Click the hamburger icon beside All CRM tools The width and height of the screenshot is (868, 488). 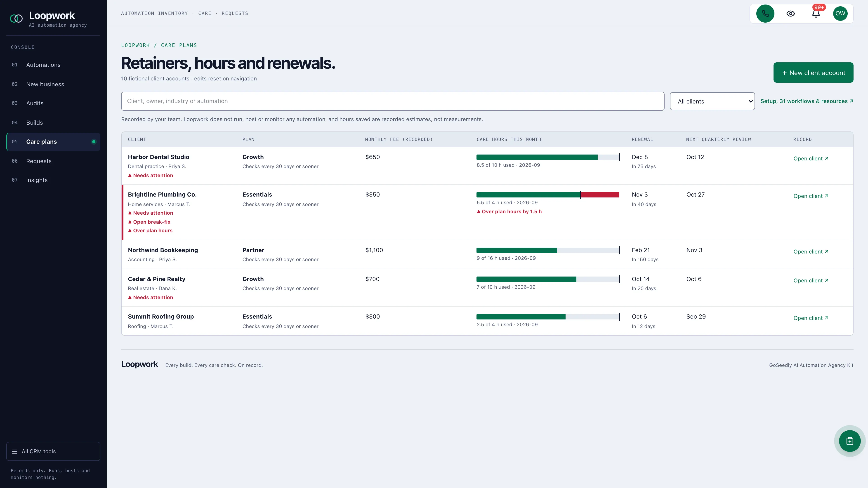click(x=15, y=451)
